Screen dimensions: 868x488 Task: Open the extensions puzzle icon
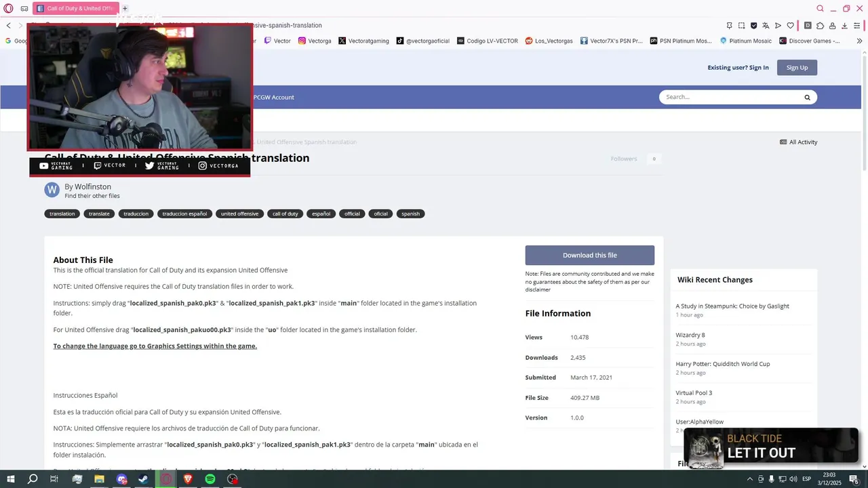(x=820, y=26)
